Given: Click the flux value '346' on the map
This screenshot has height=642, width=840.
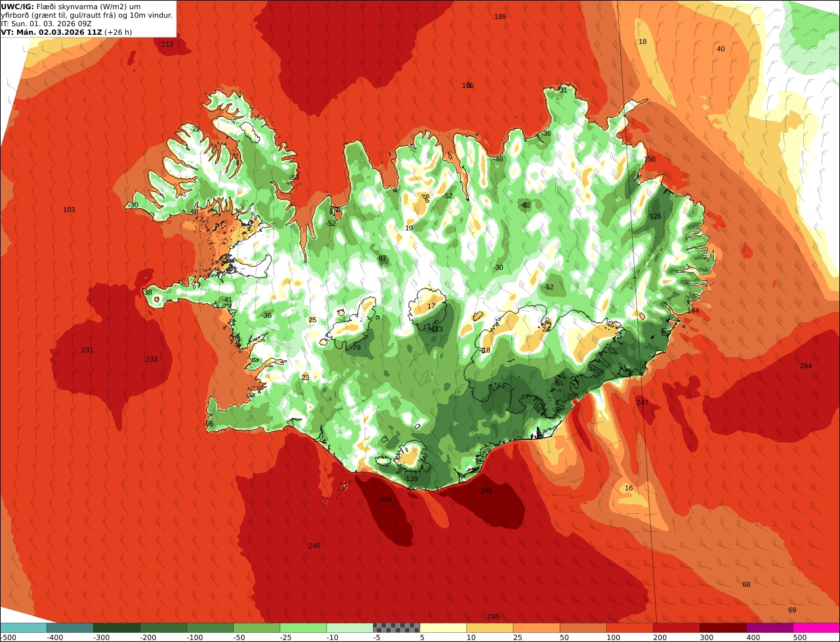Looking at the screenshot, I should (x=486, y=490).
